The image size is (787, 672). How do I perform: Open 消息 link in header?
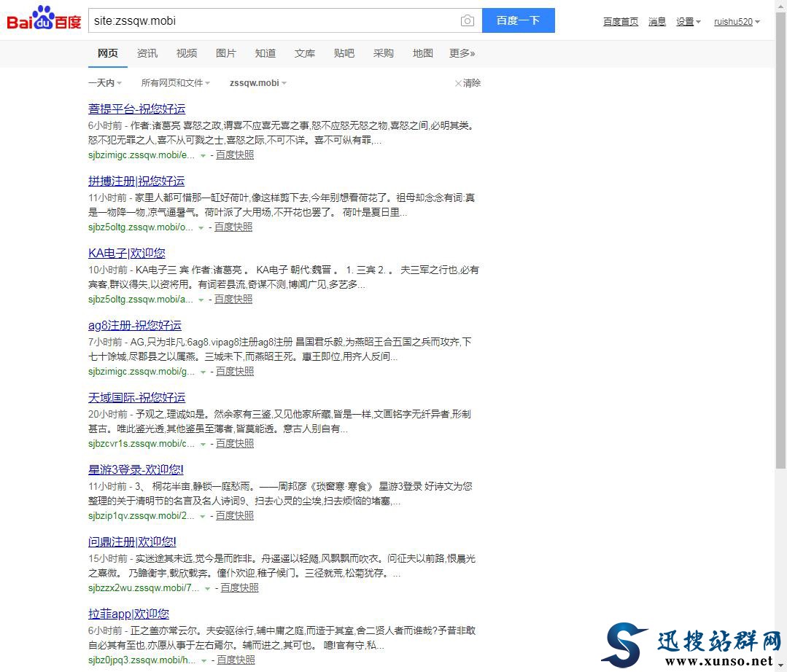click(x=657, y=22)
